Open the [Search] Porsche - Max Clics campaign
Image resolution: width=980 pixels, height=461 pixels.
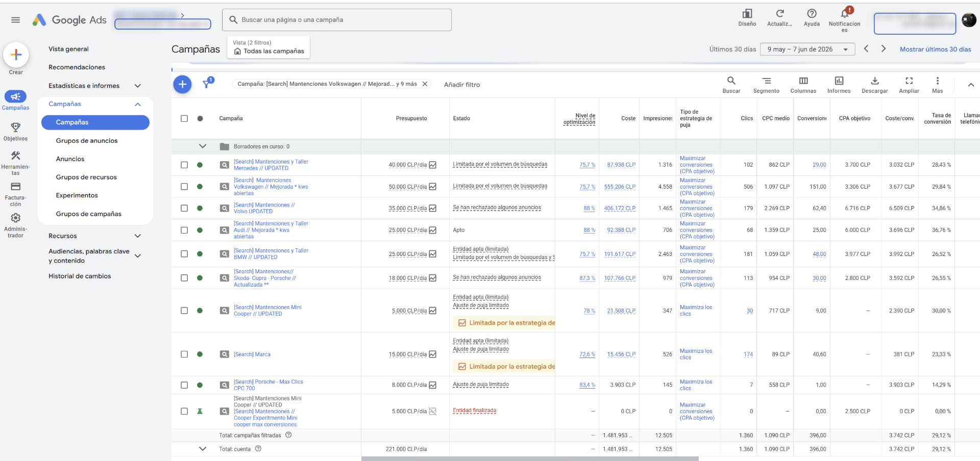click(x=268, y=385)
